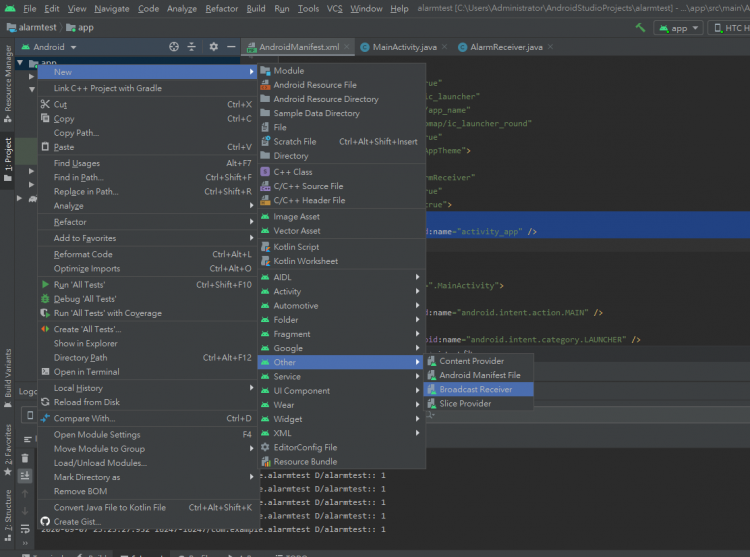Click Create Gist GitHub entry
The height and width of the screenshot is (557, 750).
75,522
